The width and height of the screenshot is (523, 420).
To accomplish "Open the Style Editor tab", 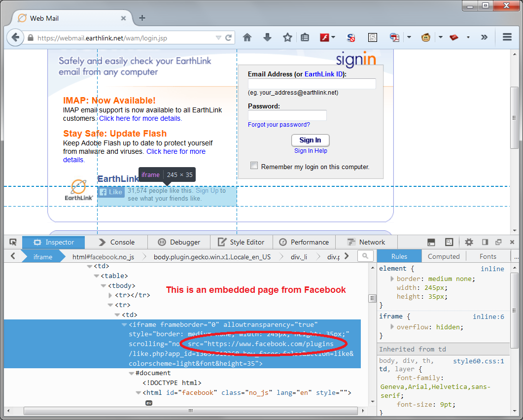I will [242, 242].
